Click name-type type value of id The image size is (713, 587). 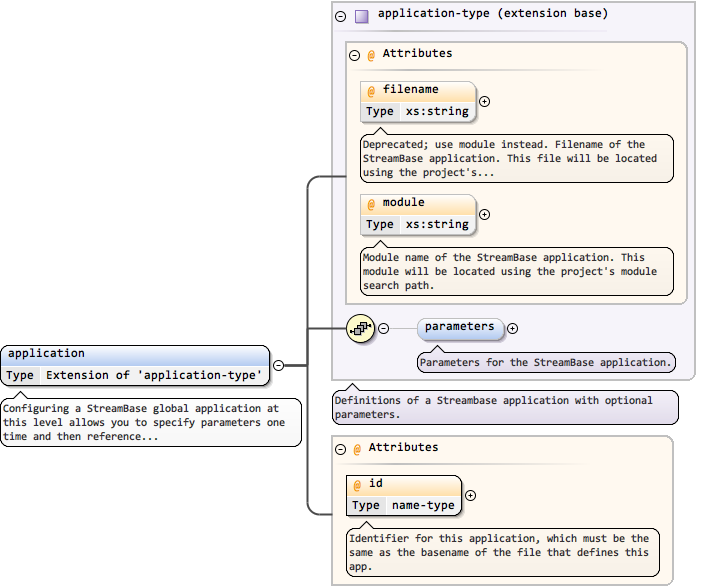coord(423,505)
